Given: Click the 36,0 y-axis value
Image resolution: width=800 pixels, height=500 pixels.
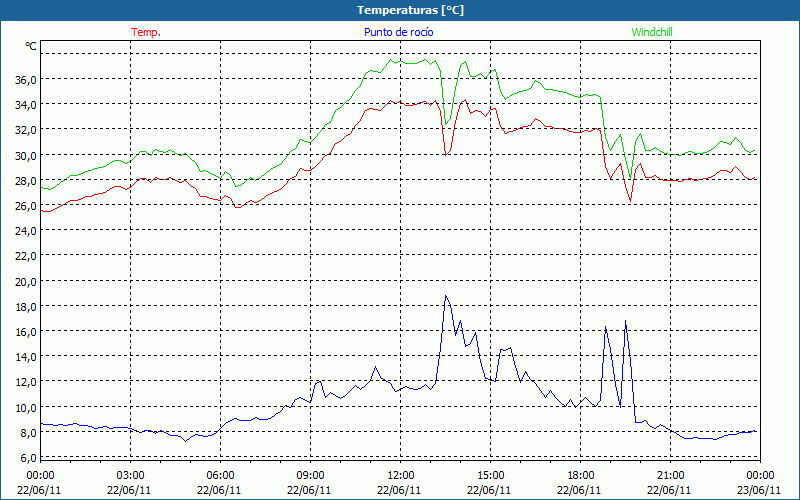Looking at the screenshot, I should tap(25, 80).
